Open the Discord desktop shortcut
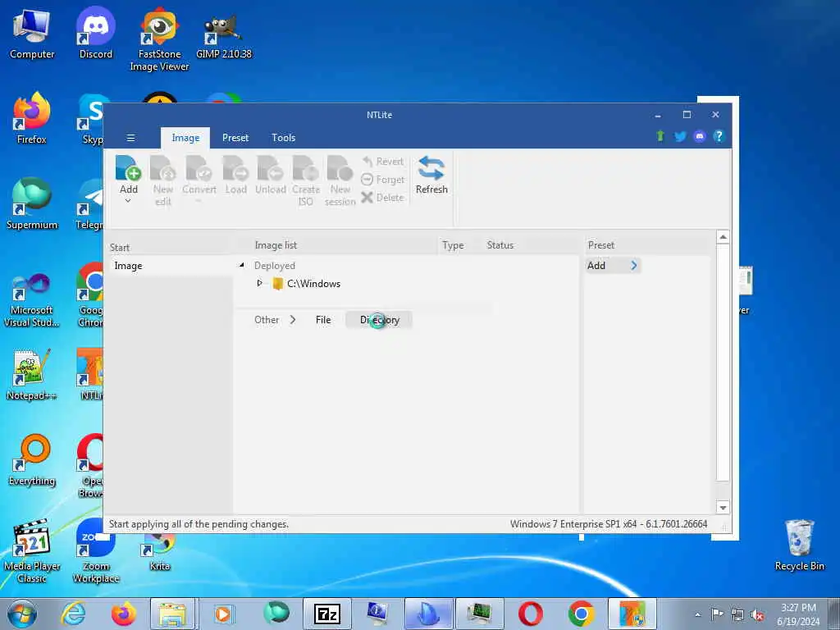The image size is (840, 630). [x=95, y=34]
